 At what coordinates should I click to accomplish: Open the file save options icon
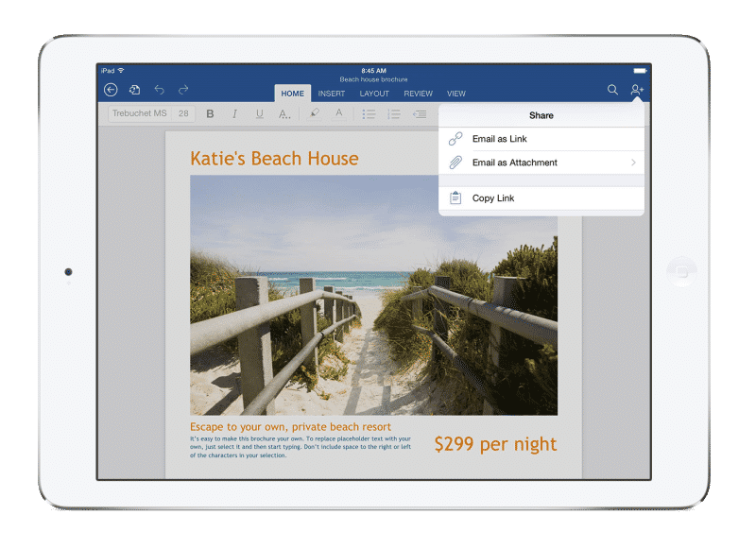pos(135,90)
